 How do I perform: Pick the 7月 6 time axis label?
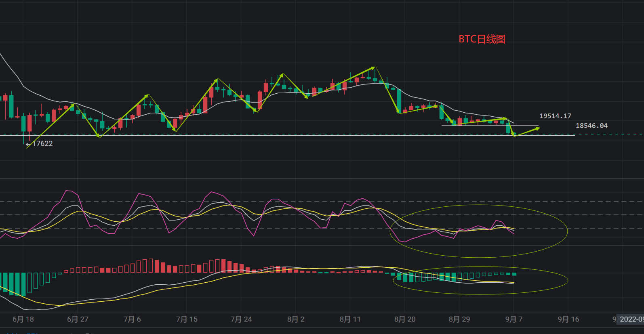click(132, 319)
